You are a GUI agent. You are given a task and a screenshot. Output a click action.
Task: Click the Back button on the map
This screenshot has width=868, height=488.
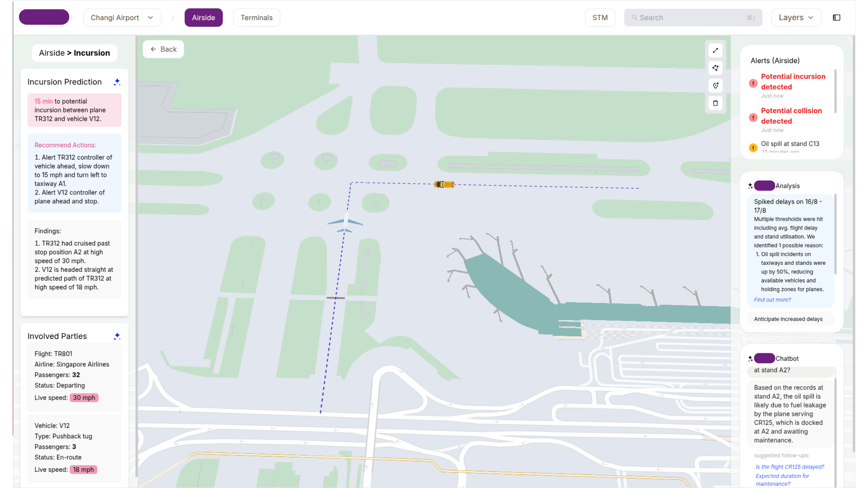pos(163,49)
